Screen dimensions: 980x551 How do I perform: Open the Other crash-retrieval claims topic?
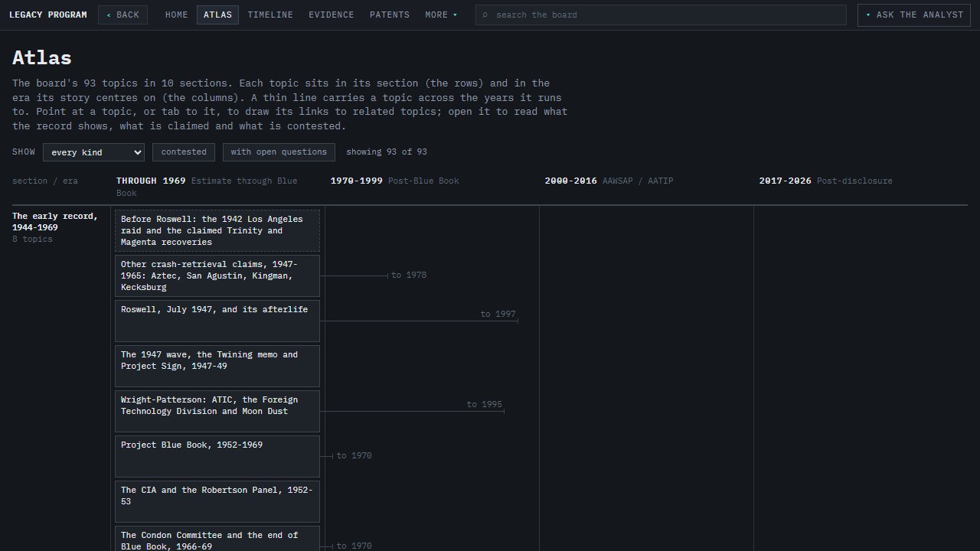[217, 276]
